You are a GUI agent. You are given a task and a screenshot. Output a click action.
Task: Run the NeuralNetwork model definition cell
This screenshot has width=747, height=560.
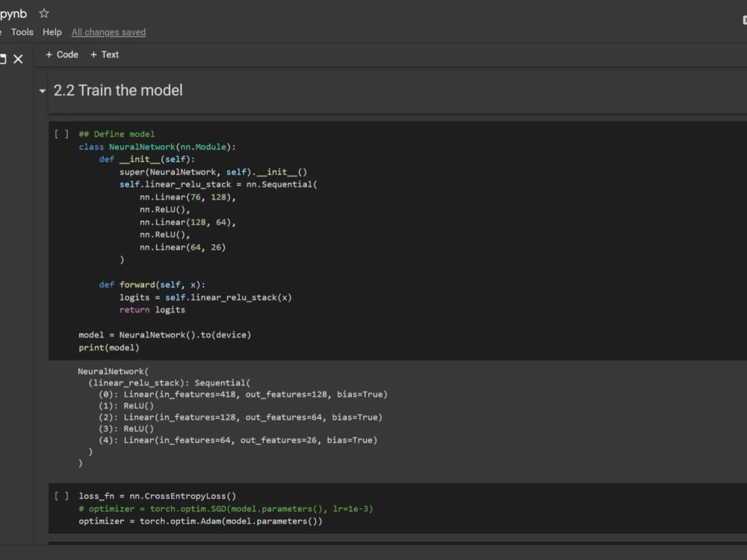pos(62,134)
